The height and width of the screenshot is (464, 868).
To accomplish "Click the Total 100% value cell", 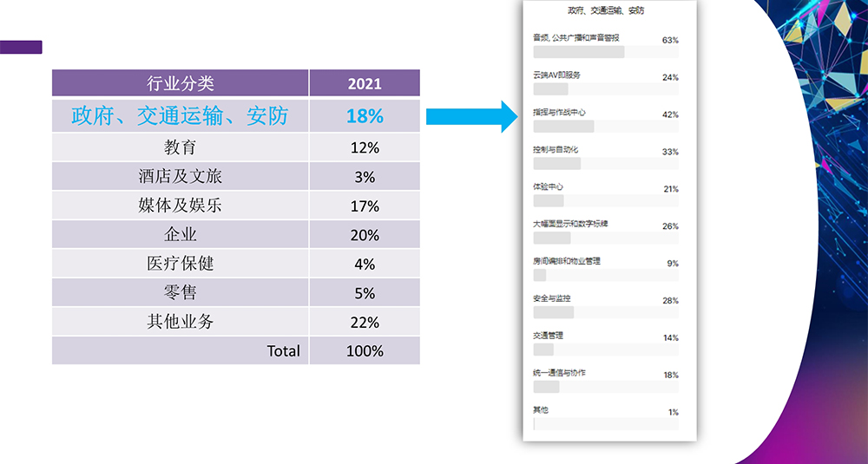I will (x=365, y=351).
